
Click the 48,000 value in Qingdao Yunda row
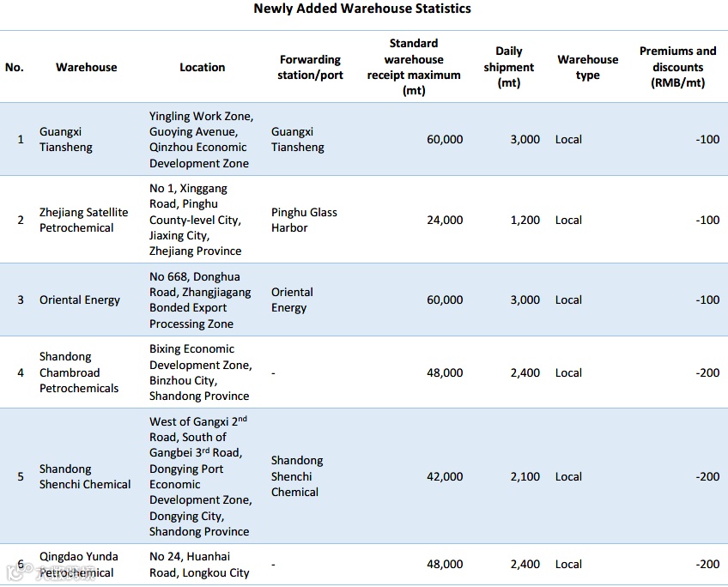pos(445,565)
